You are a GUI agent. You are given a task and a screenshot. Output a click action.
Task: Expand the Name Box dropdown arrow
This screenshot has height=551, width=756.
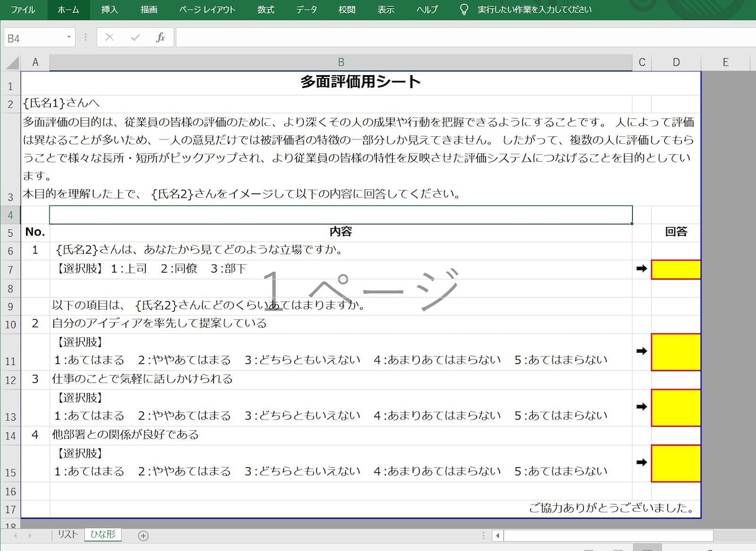69,38
